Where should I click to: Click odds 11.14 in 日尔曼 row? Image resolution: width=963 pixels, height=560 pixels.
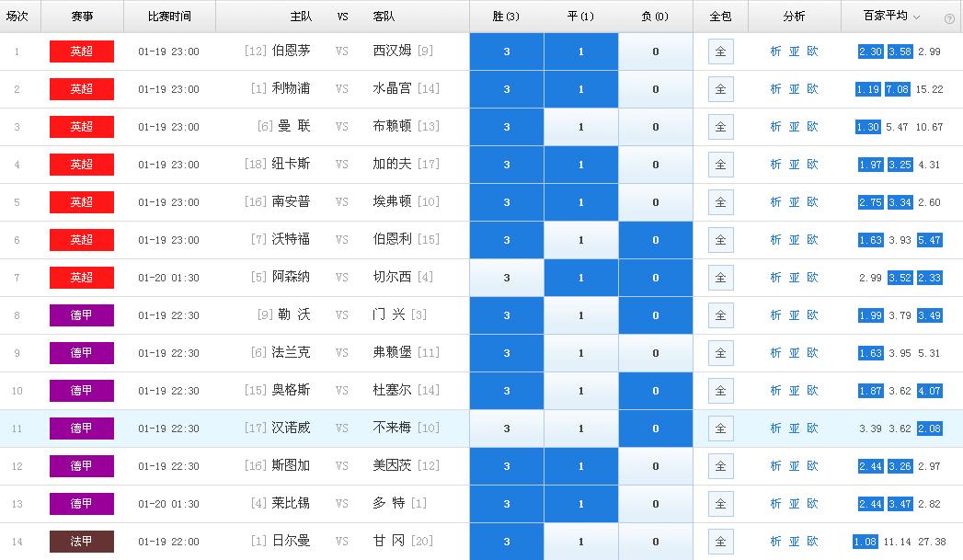(898, 542)
